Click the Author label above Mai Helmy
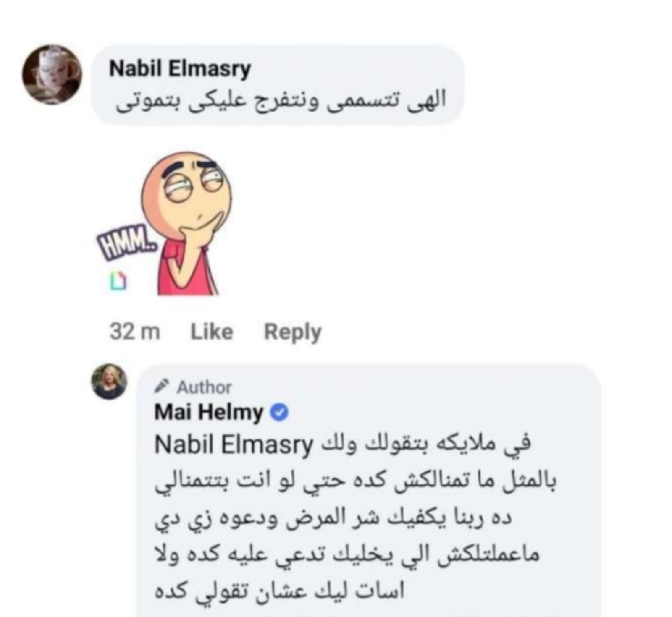 (x=204, y=387)
